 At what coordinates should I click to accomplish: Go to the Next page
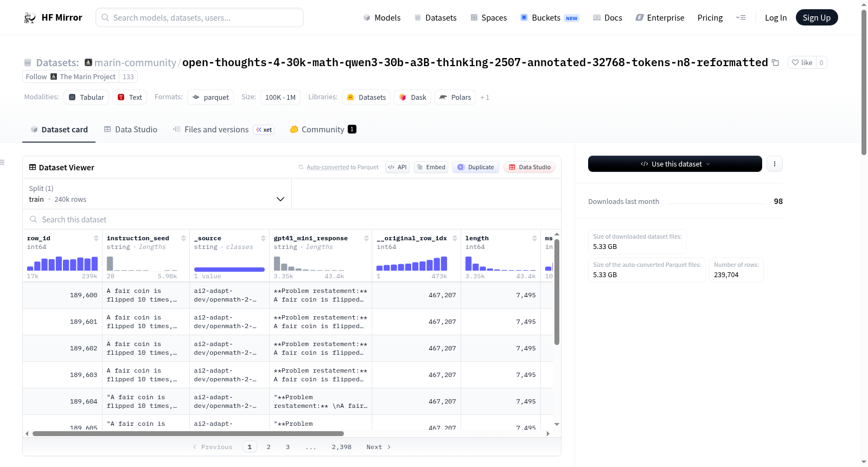click(x=378, y=447)
